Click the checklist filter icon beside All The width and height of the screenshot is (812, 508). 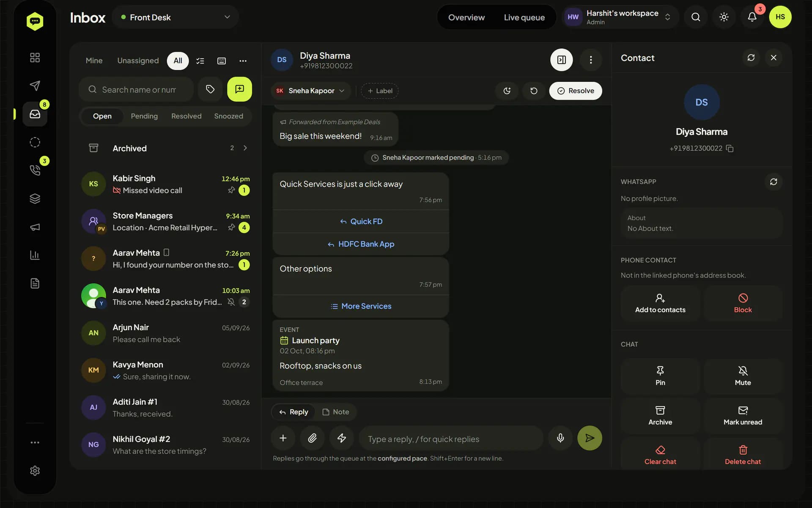200,61
